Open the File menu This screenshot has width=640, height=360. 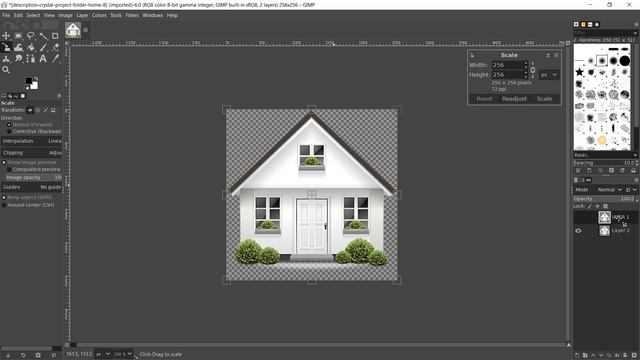click(6, 16)
